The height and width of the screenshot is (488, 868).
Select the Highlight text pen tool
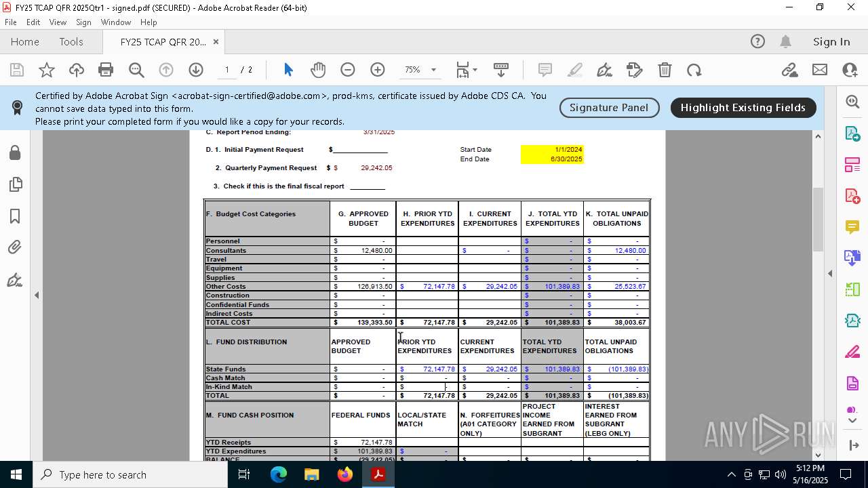coord(575,70)
